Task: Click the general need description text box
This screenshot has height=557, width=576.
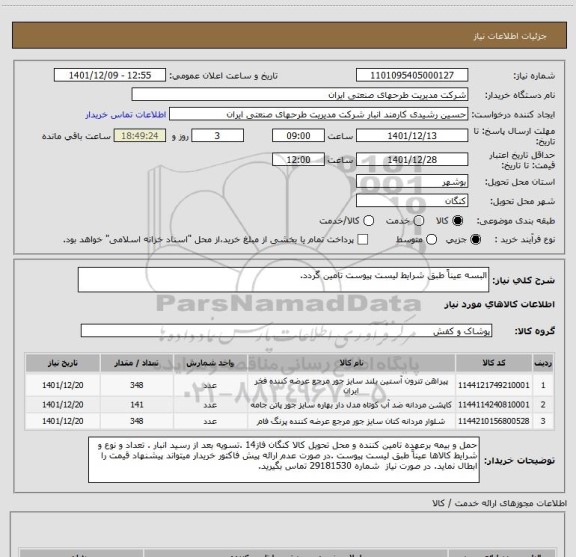Action: (283, 280)
